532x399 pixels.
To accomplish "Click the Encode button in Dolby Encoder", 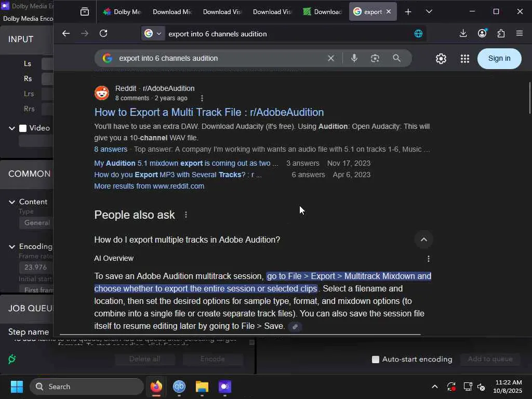I will [212, 359].
